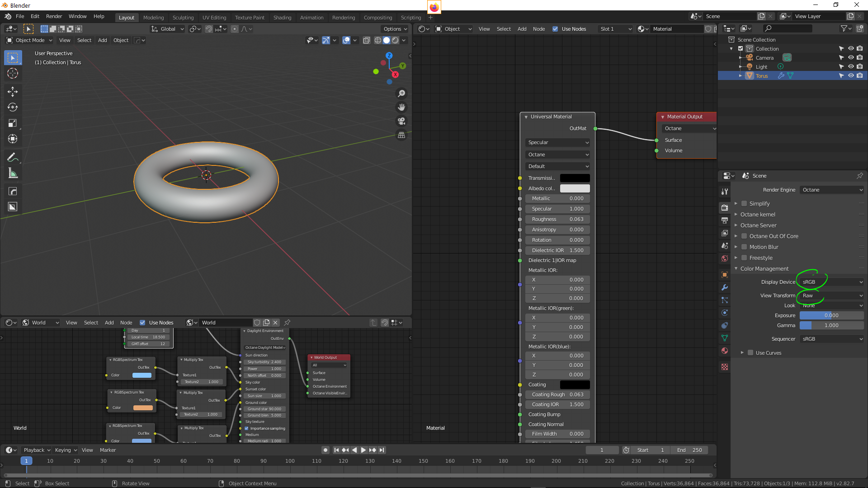This screenshot has width=868, height=488.
Task: Click the jump to end playback icon
Action: point(382,450)
